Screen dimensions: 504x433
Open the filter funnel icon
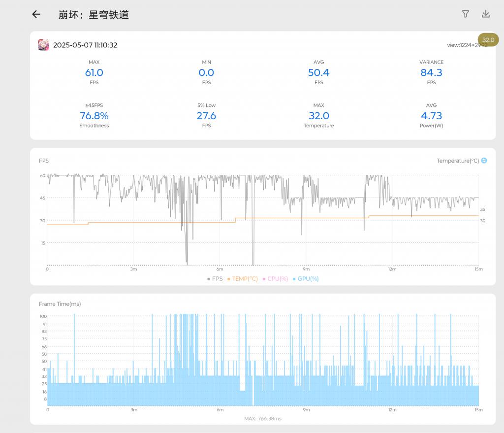tap(466, 14)
